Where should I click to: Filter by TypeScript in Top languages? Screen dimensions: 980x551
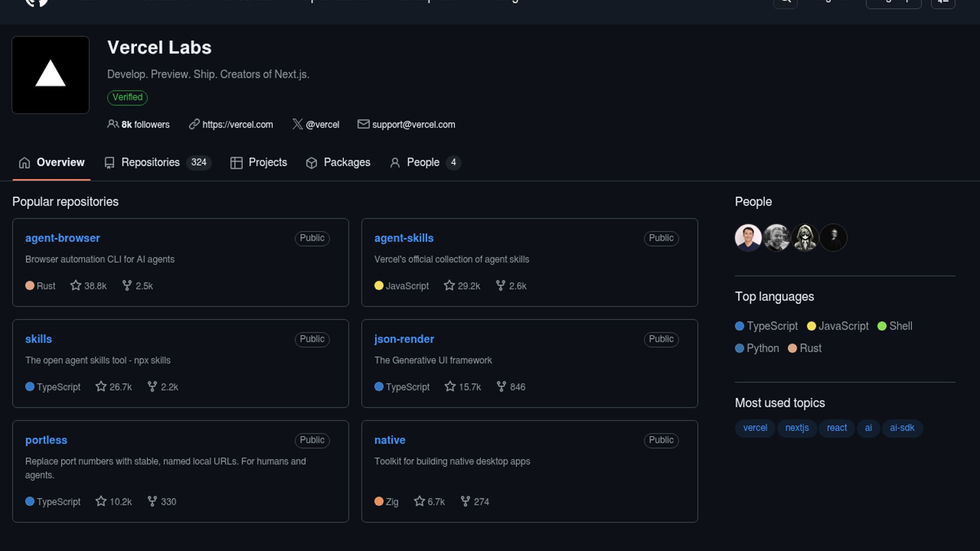(766, 326)
